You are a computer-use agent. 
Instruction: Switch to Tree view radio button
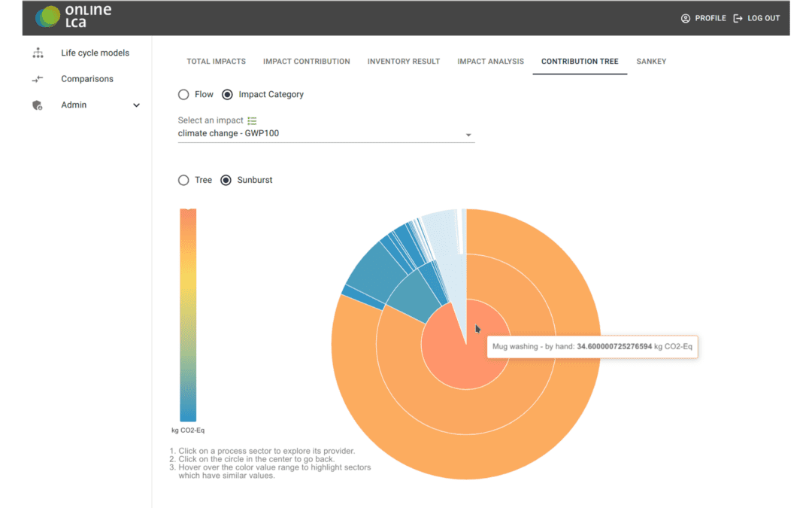click(183, 181)
